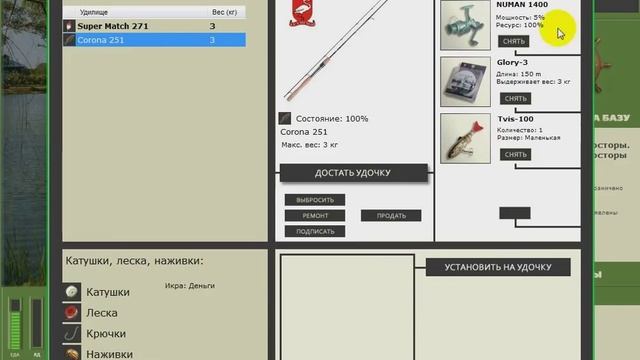
Task: Click the Вес (кг) column header
Action: [224, 12]
